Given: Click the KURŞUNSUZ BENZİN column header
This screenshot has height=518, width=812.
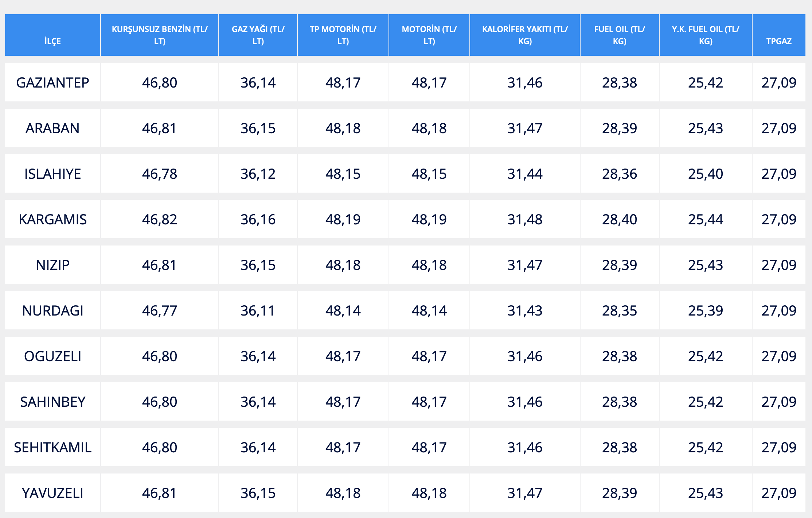Looking at the screenshot, I should click(160, 35).
